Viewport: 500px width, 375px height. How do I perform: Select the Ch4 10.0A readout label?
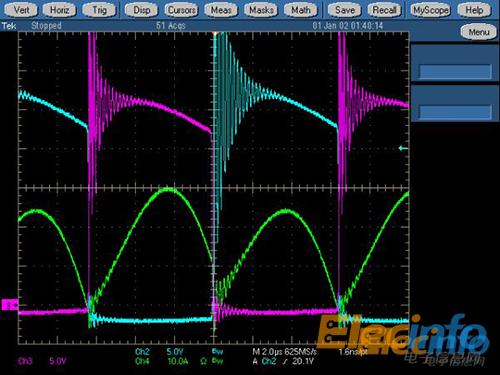pyautogui.click(x=162, y=361)
